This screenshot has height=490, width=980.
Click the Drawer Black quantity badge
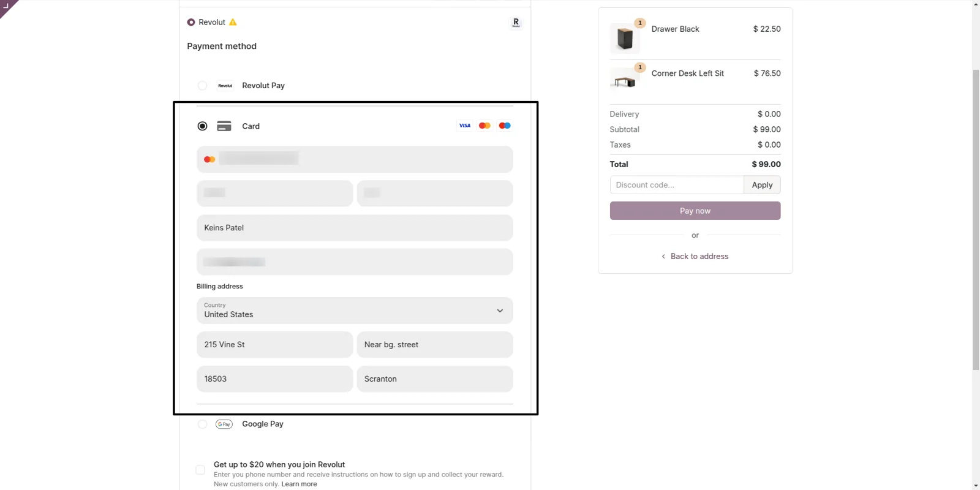tap(640, 23)
